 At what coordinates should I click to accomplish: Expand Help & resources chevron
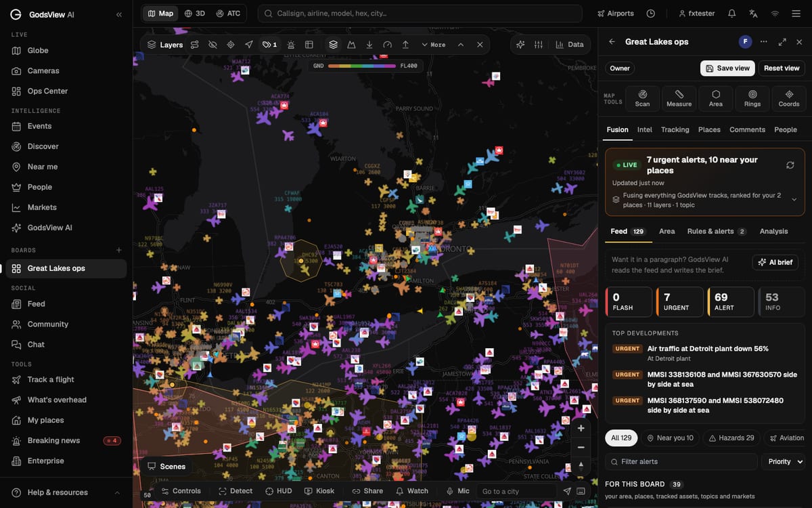pos(117,492)
